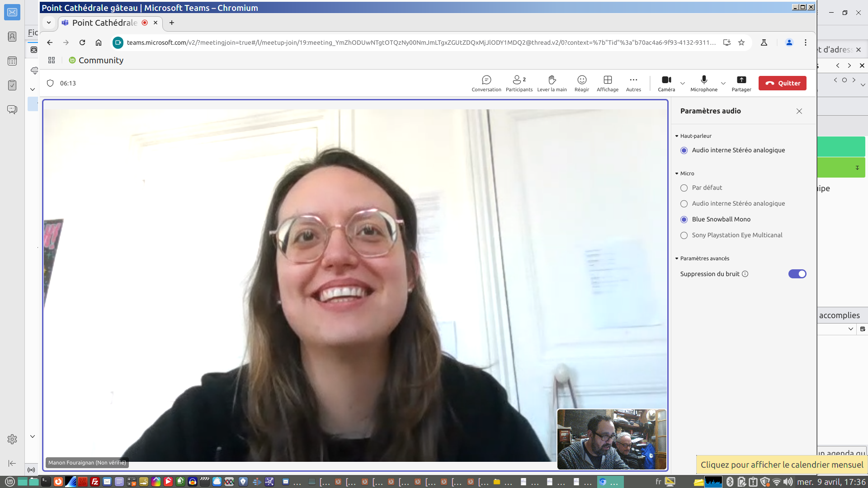Open the Affichage view options

coord(607,83)
